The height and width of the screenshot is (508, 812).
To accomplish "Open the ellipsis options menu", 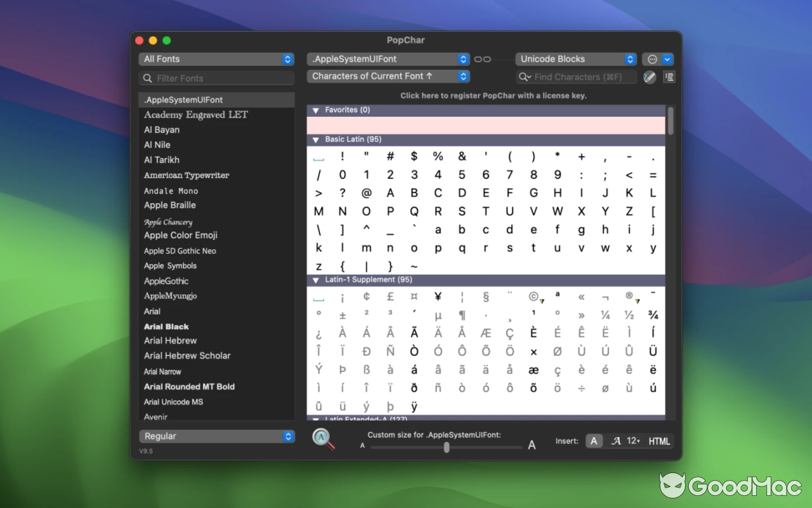I will [652, 58].
